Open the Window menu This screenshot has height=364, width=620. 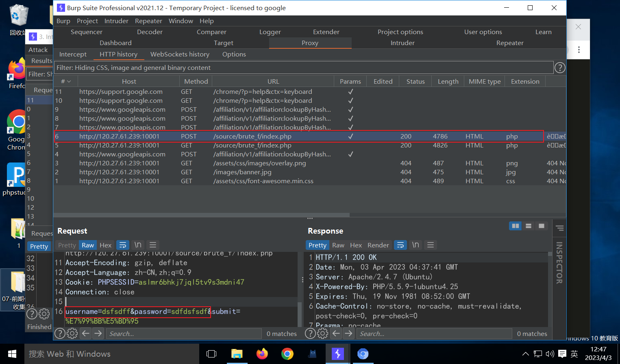[x=181, y=21]
